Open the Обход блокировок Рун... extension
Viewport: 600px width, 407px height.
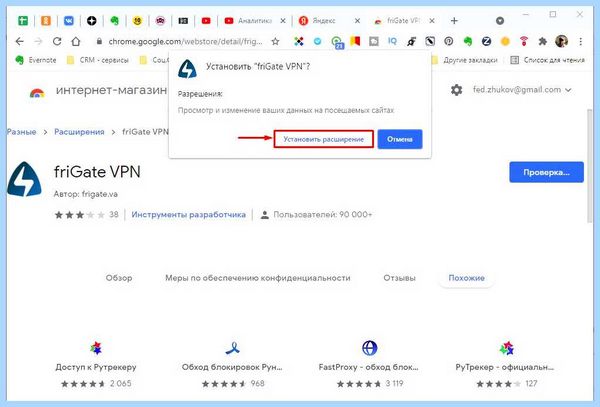point(232,363)
